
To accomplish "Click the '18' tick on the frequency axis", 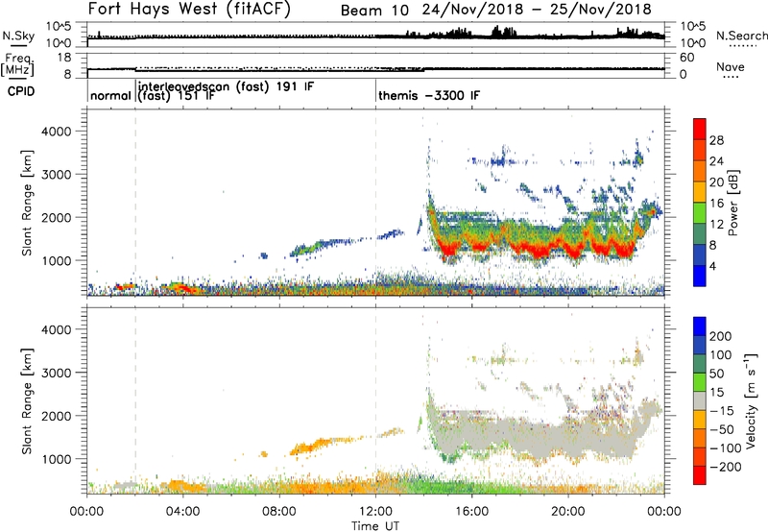I will 63,58.
